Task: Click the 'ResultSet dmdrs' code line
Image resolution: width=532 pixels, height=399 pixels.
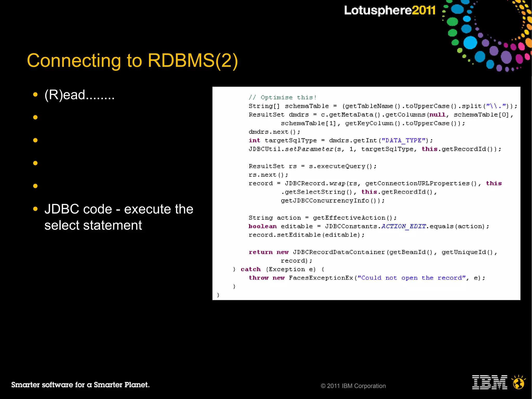Action: [381, 115]
